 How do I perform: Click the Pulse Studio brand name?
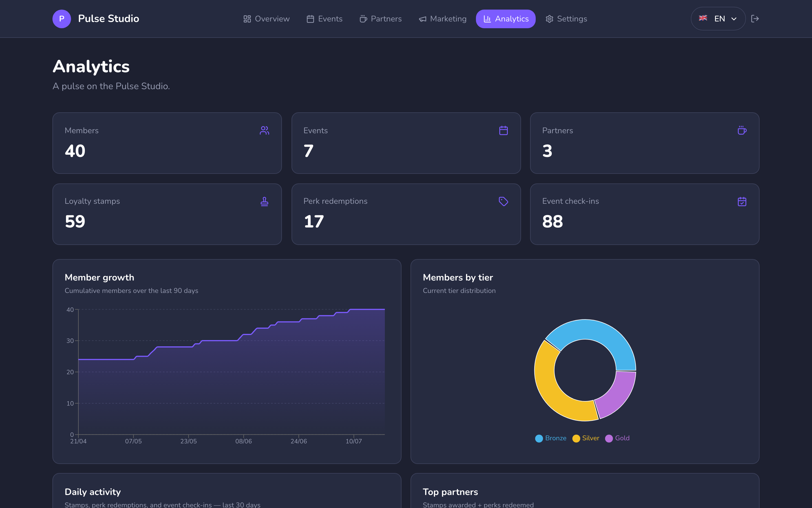click(x=108, y=18)
